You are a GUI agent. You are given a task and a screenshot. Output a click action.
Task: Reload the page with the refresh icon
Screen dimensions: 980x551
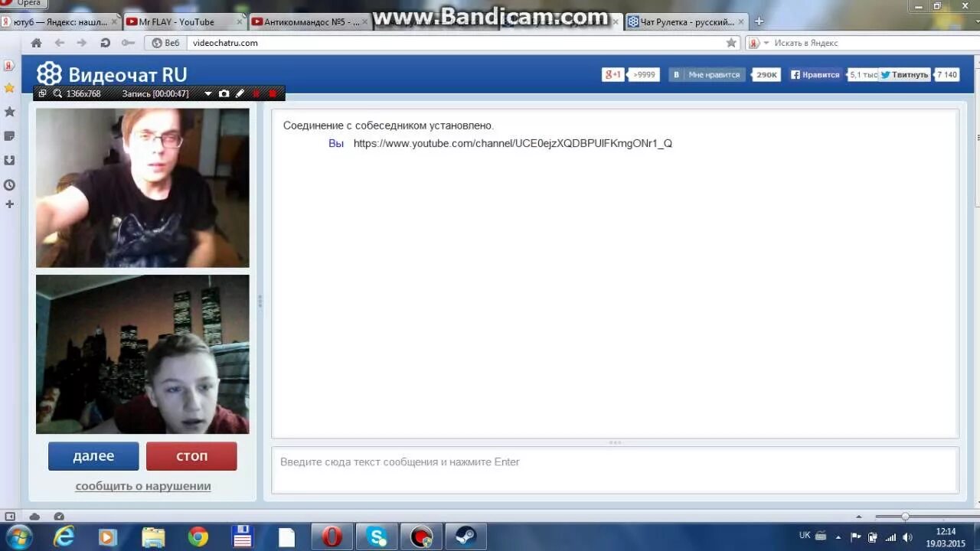click(x=105, y=43)
